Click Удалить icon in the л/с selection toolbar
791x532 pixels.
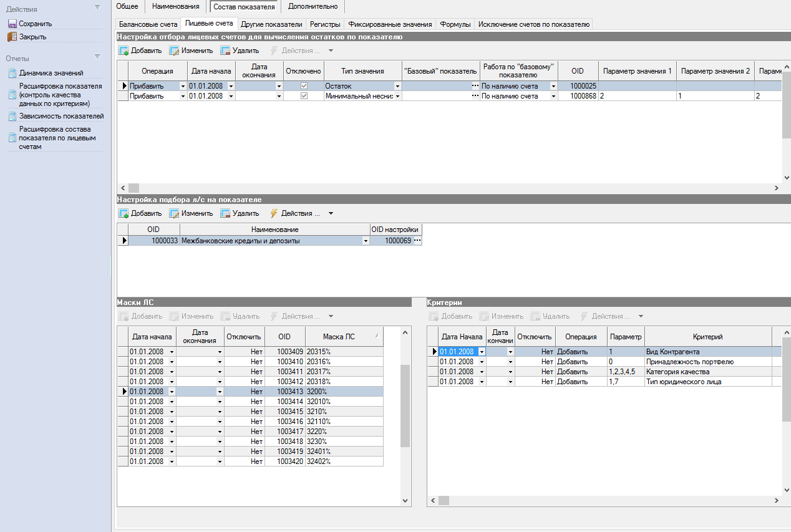[225, 213]
